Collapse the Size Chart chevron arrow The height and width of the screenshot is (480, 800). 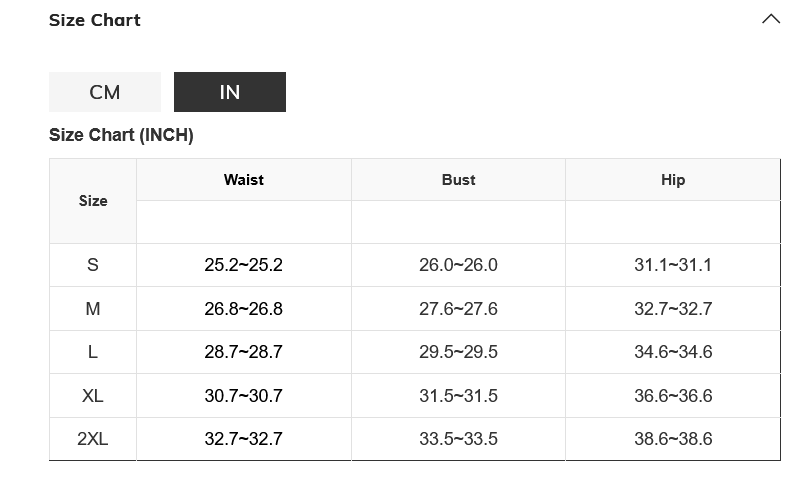pos(770,19)
